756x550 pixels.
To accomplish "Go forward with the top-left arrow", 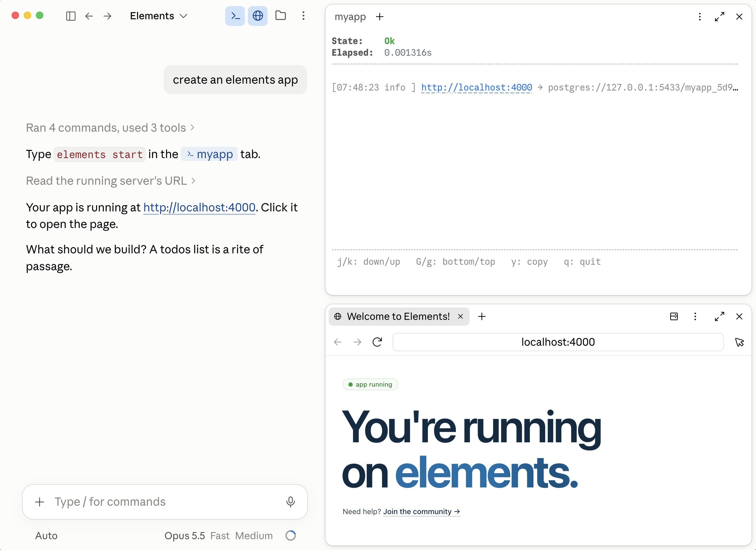I will point(107,16).
